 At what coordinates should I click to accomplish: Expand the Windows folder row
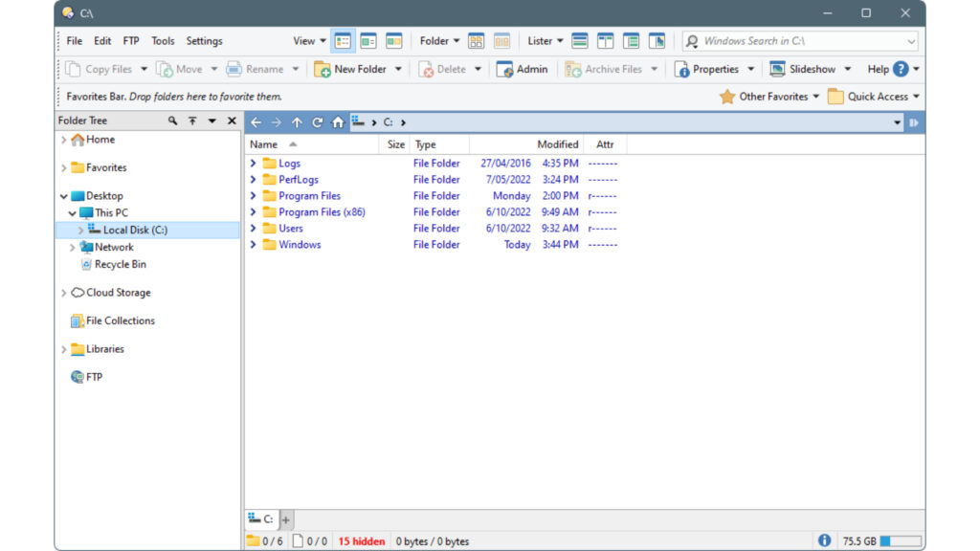point(253,244)
